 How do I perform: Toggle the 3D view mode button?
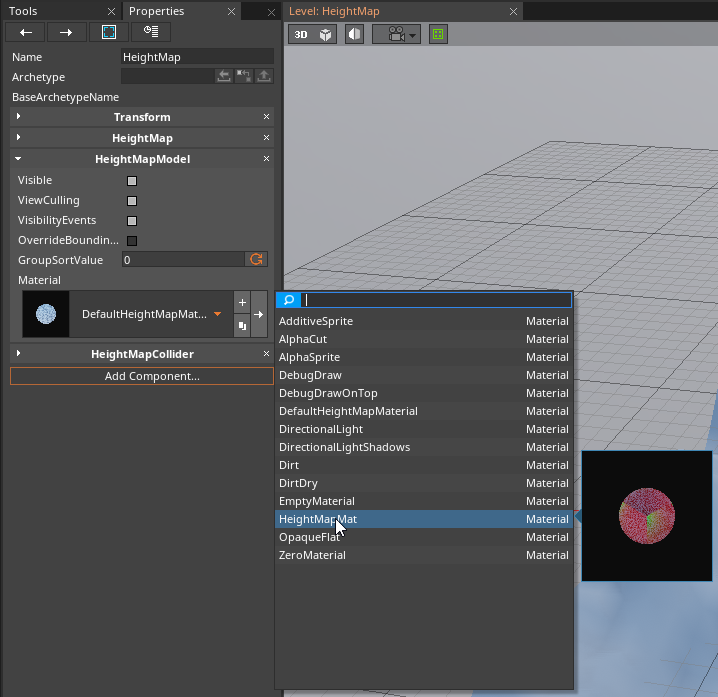pos(301,35)
